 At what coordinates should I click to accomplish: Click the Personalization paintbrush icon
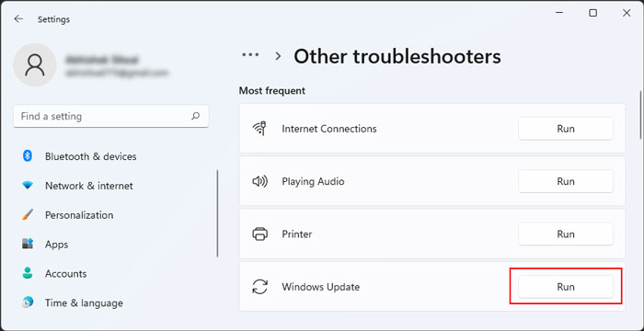(x=28, y=215)
